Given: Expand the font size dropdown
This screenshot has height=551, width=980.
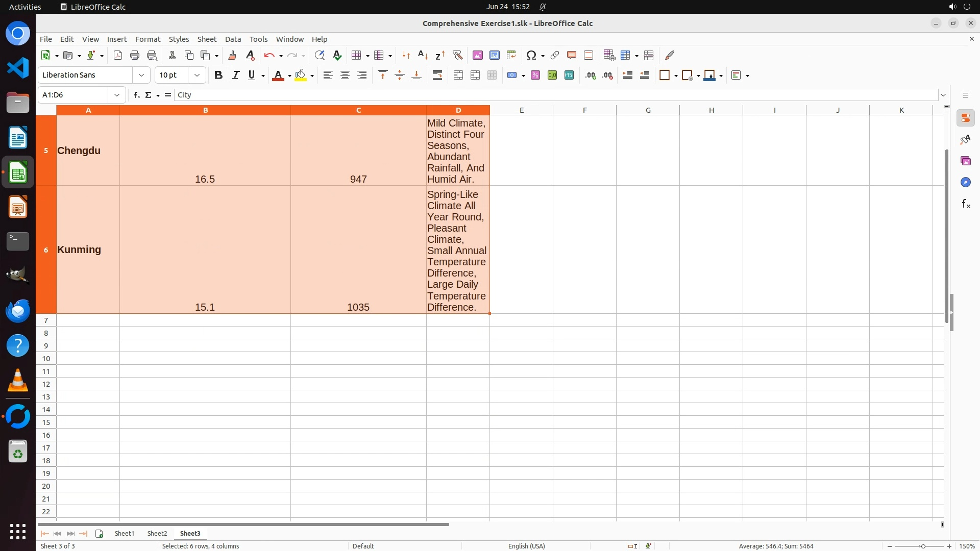Looking at the screenshot, I should pyautogui.click(x=197, y=76).
